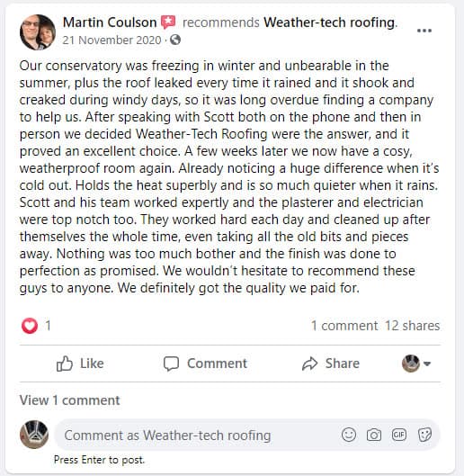Click the 21 November 2020 timestamp
Screen dimensions: 464x476
[112, 40]
